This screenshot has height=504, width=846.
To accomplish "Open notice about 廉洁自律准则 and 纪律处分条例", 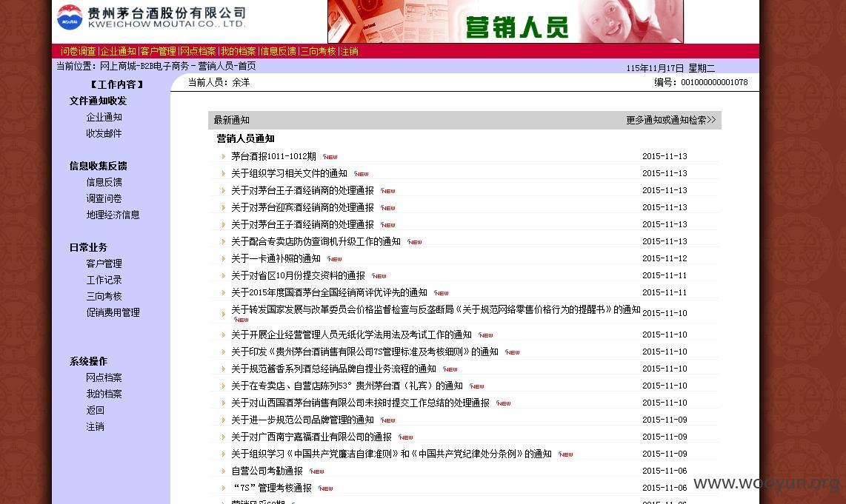I will coord(392,454).
